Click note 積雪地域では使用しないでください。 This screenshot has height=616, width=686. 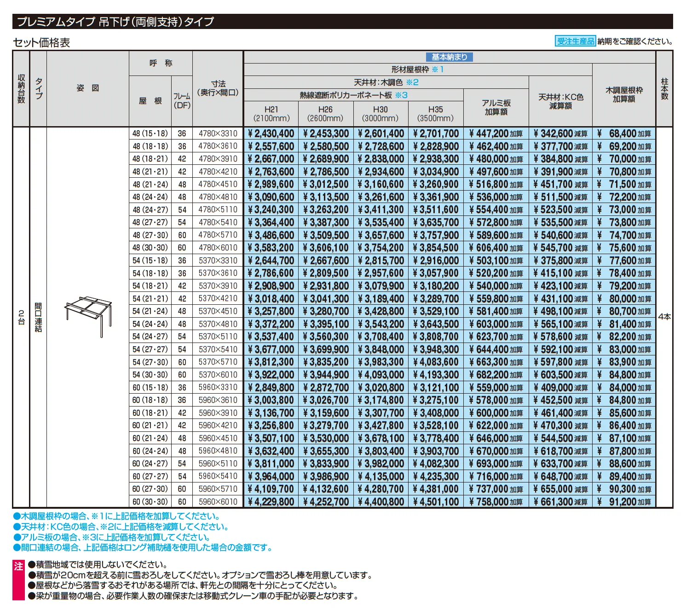[x=98, y=565]
